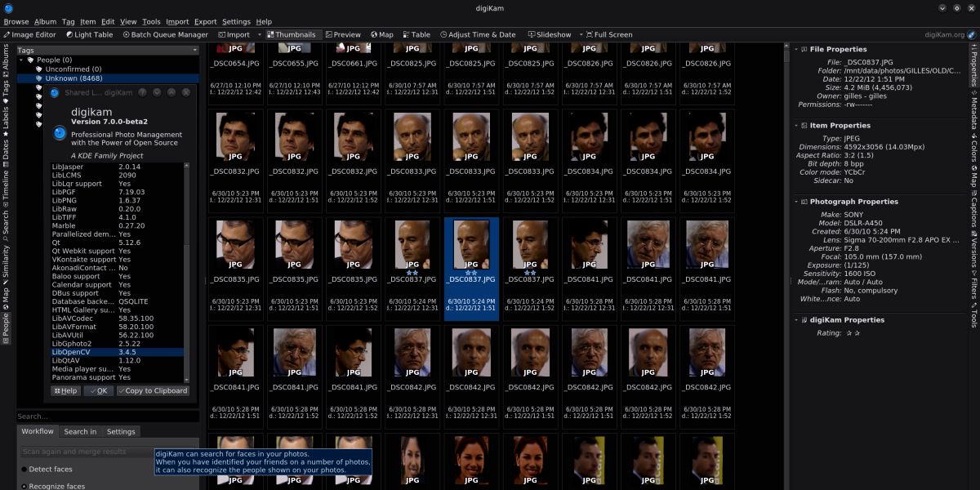980x490 pixels.
Task: Click Copy to Clipboard button
Action: tap(153, 391)
